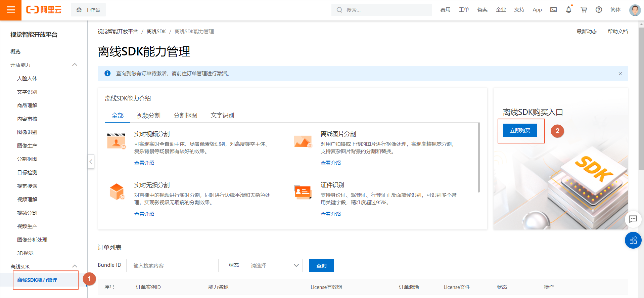The height and width of the screenshot is (298, 644).
Task: Switch to the 分割抠图 tab
Action: tap(185, 116)
